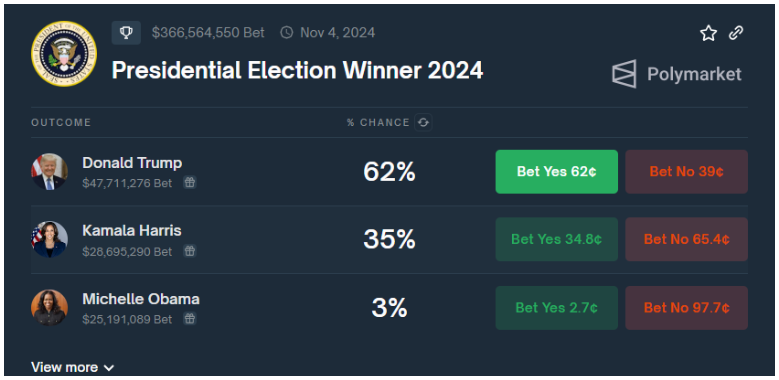The image size is (779, 380).
Task: Open the Kamala Harris outcome name
Action: [132, 230]
